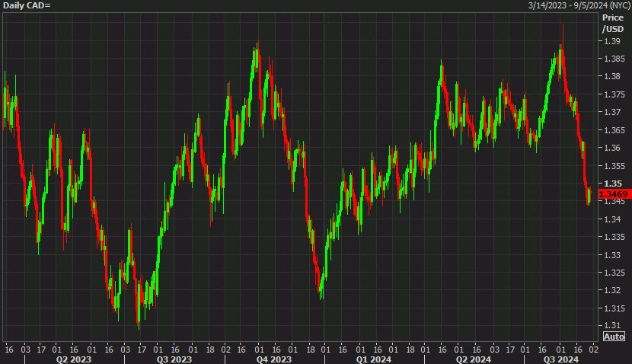Screen dimensions: 632x364
Task: Click the 1.355 price axis label
Action: click(x=614, y=166)
